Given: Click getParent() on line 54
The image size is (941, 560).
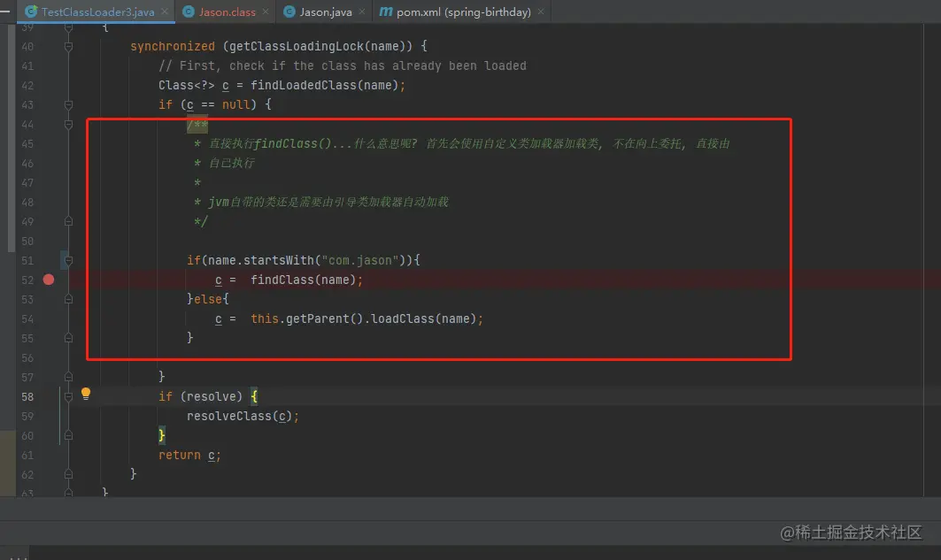Looking at the screenshot, I should pos(324,319).
